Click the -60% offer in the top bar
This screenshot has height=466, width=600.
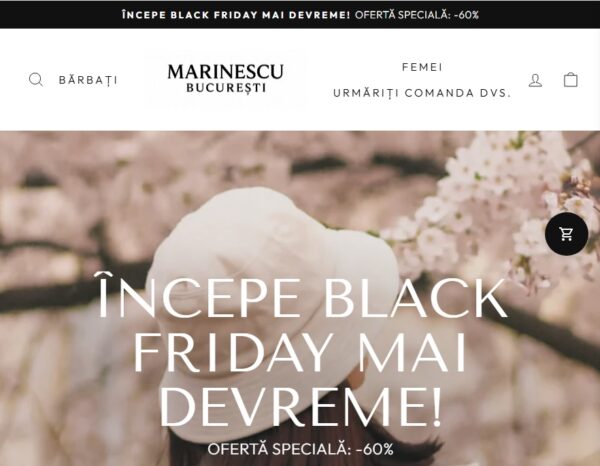click(x=466, y=15)
